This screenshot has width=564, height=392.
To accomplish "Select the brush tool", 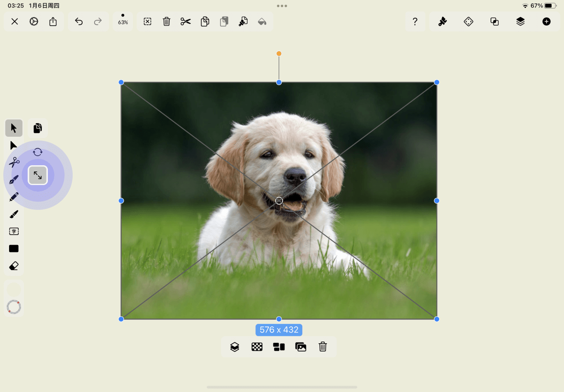I will click(x=14, y=214).
